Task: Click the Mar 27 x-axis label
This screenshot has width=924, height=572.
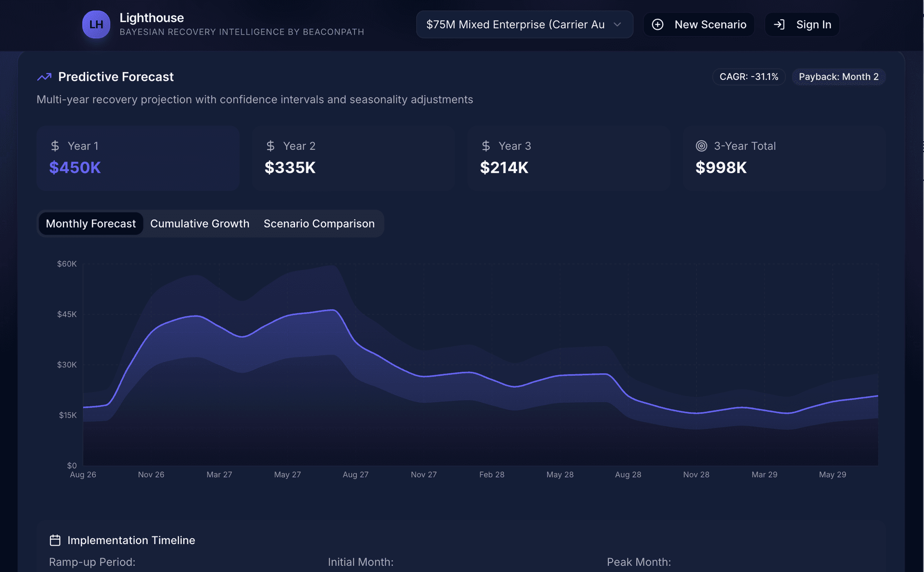Action: tap(219, 475)
